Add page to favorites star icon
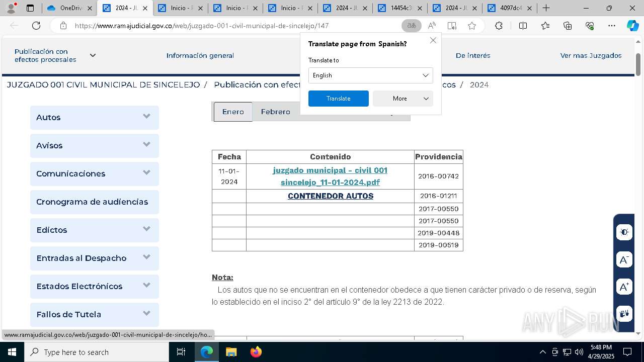This screenshot has height=362, width=644. pos(472,26)
